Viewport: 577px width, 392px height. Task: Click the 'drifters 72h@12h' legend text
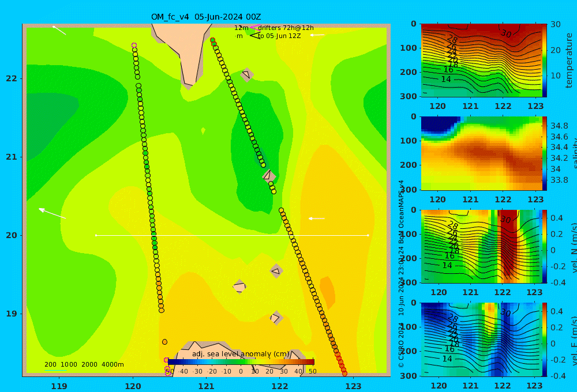tap(286, 28)
